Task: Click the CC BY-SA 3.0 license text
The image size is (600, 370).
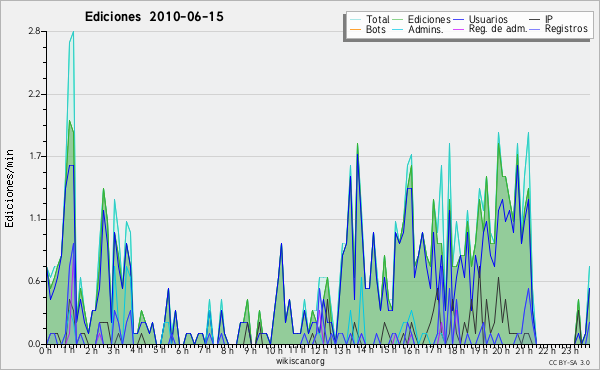Action: click(569, 363)
